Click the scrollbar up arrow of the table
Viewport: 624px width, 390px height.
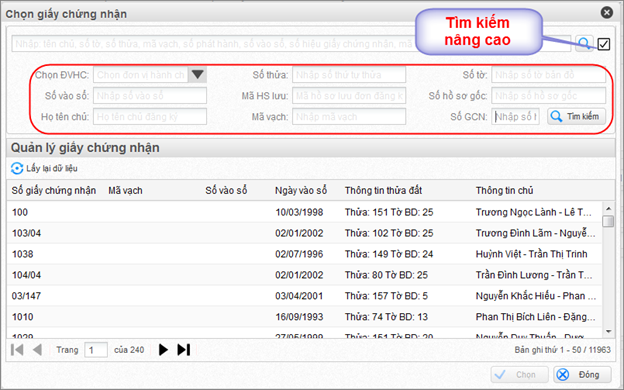coord(608,209)
